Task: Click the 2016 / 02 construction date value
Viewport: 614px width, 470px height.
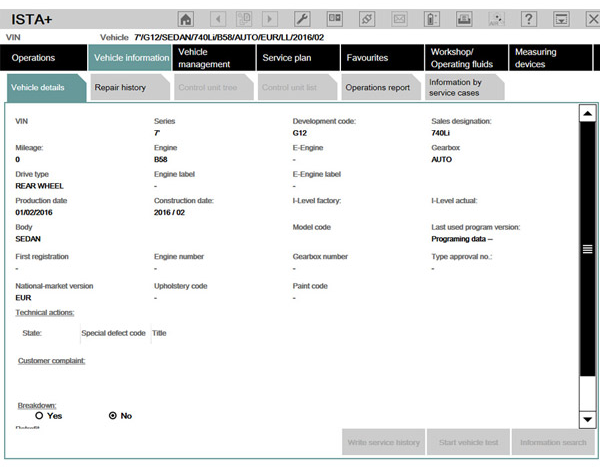Action: 169,213
